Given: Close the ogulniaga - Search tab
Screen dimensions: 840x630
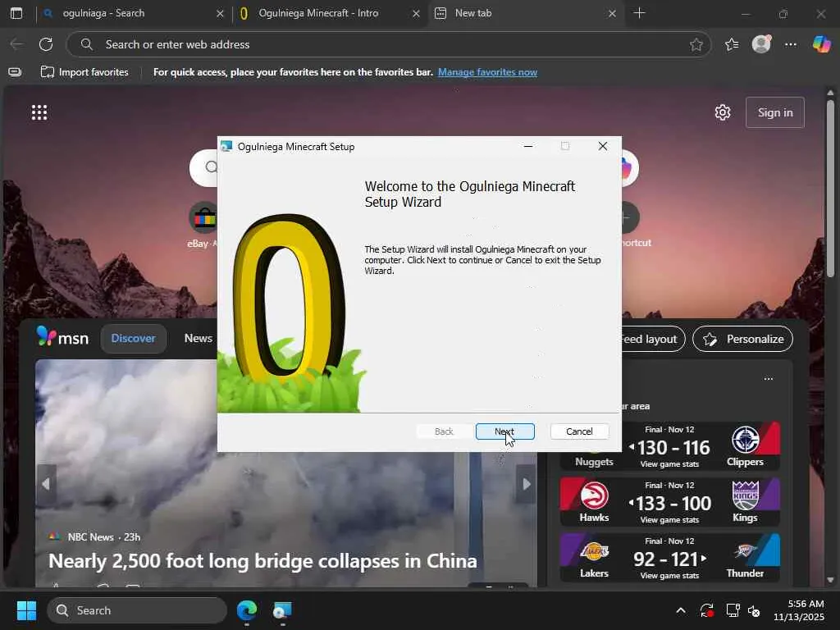Looking at the screenshot, I should point(220,13).
